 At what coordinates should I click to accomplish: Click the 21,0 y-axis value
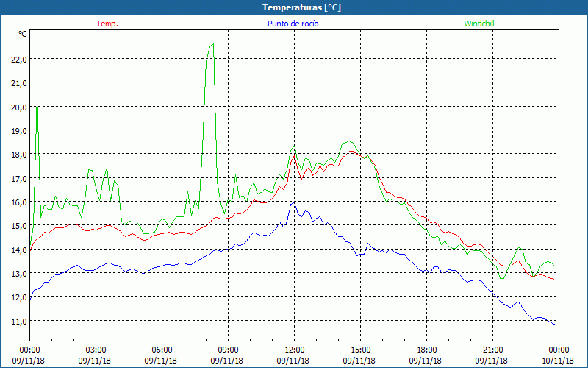19,83
